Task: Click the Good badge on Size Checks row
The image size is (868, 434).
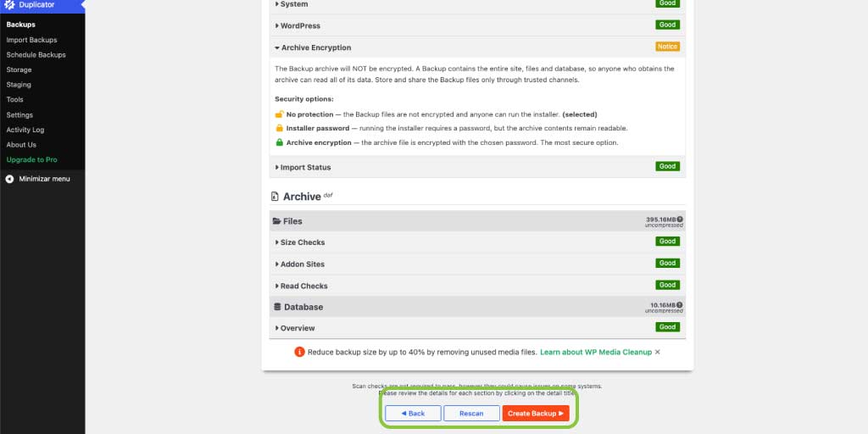Action: pyautogui.click(x=668, y=242)
